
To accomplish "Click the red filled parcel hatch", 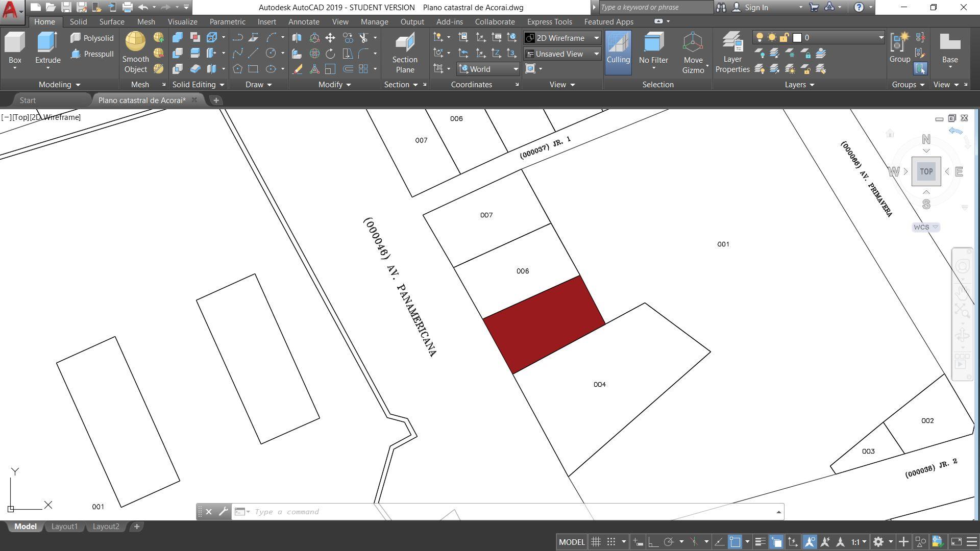I will click(x=544, y=325).
